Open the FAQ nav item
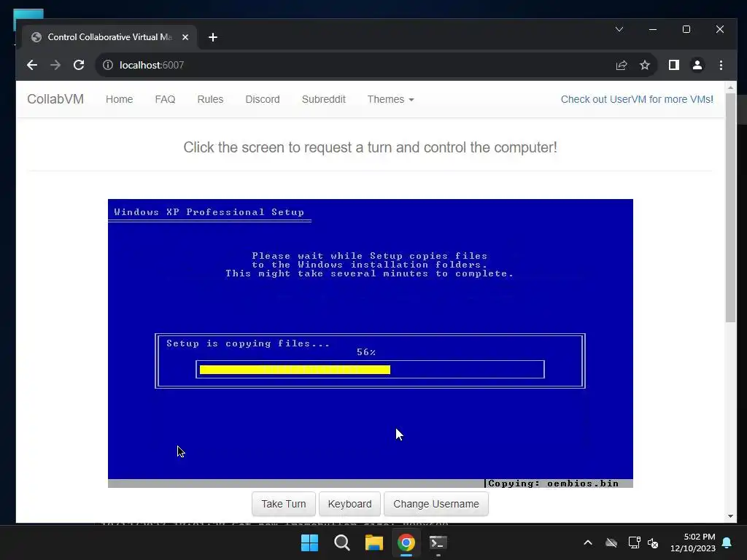 [166, 99]
